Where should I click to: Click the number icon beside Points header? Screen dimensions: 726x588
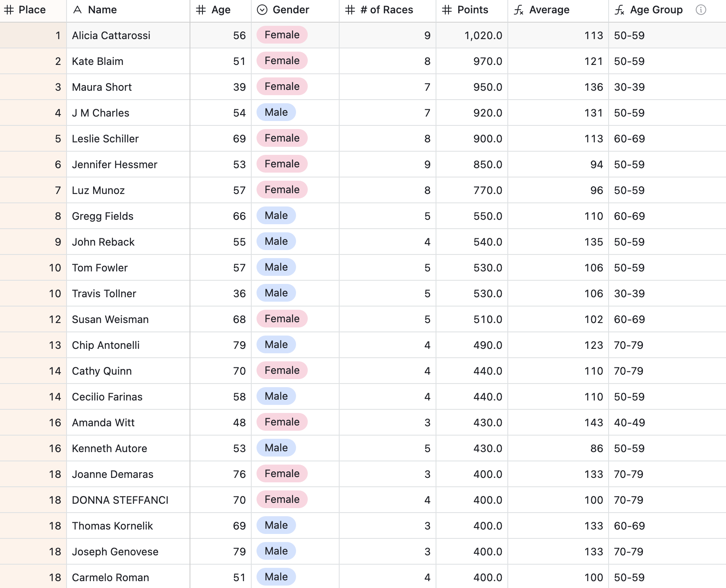point(447,10)
